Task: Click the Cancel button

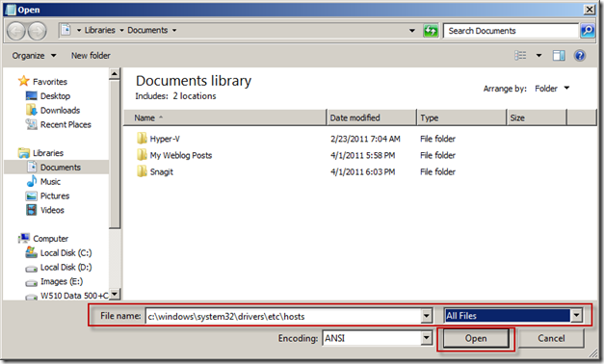Action: coord(551,338)
